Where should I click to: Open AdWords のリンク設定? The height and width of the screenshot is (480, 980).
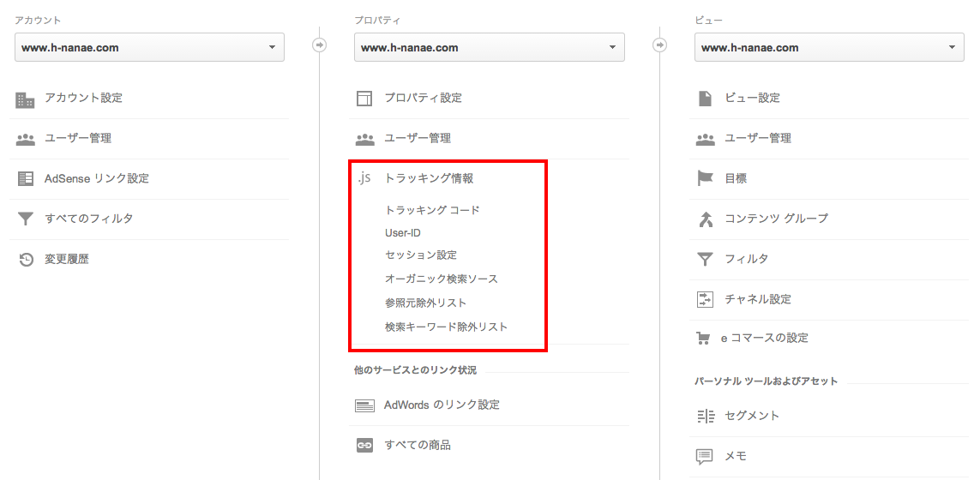coord(442,405)
